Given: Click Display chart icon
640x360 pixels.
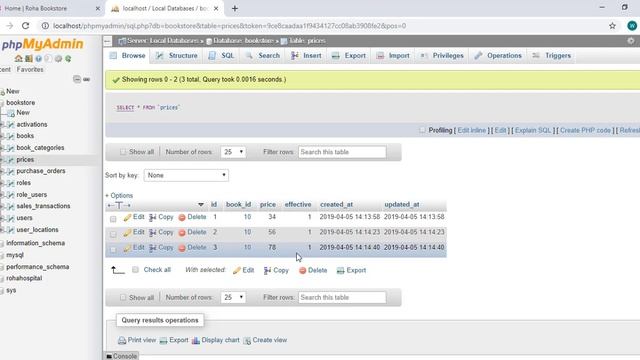Looking at the screenshot, I should click(x=196, y=340).
